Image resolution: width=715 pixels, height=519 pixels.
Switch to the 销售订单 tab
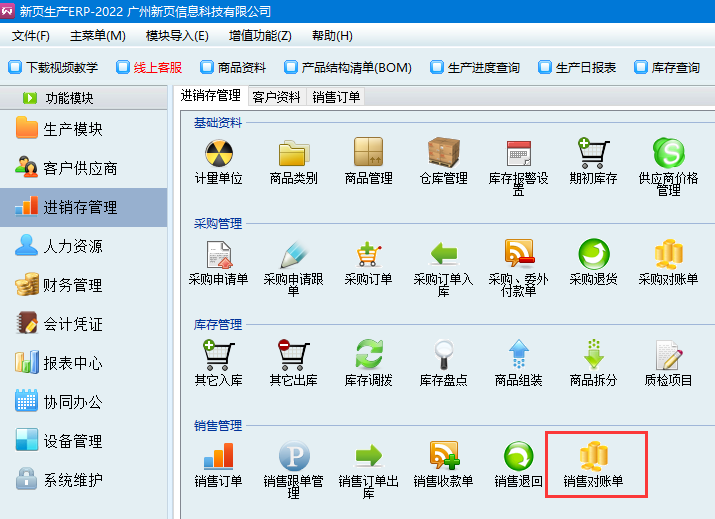(x=336, y=97)
